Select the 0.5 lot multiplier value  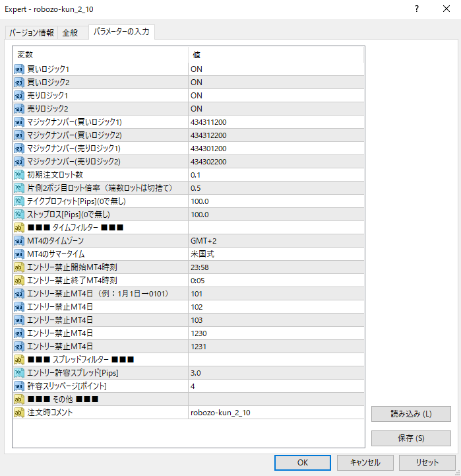point(276,188)
